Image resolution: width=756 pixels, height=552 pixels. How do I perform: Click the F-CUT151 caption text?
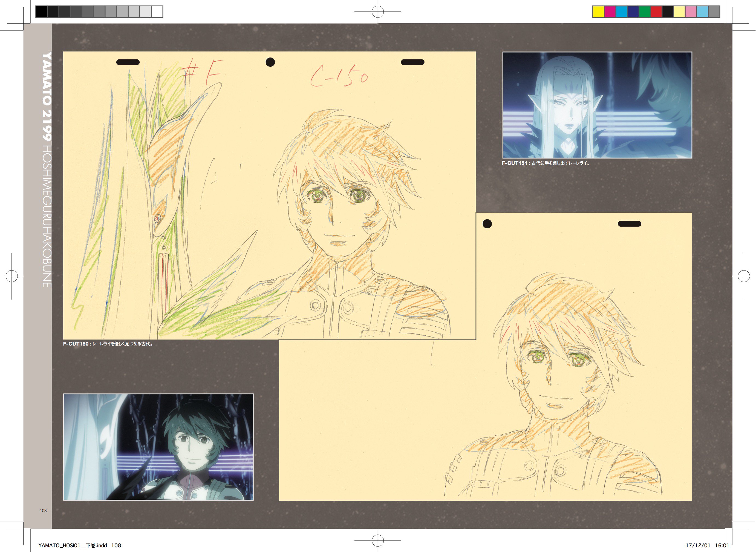546,163
